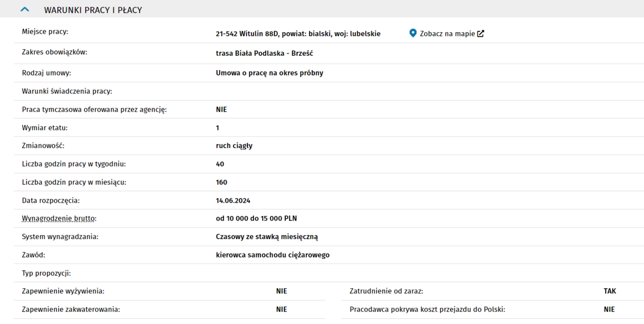This screenshot has width=644, height=324.
Task: Click the occupation kierowca samochodu ciężarowego
Action: point(272,255)
